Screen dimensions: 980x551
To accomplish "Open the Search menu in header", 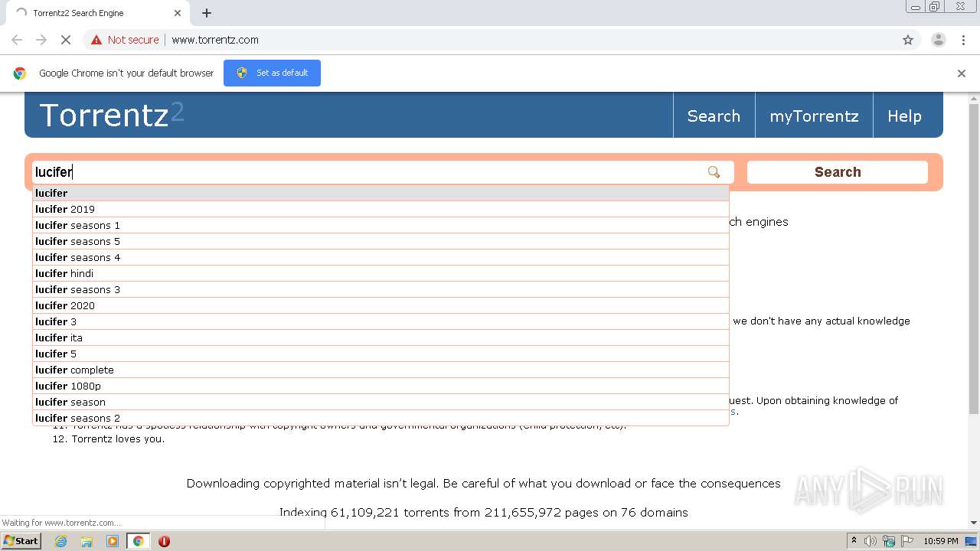I will pos(714,116).
